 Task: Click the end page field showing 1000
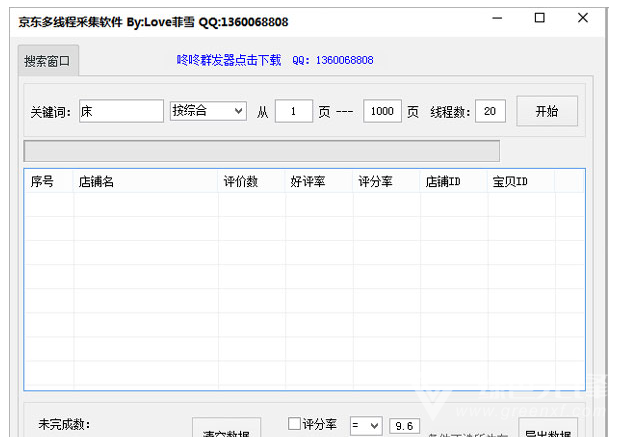pos(382,111)
